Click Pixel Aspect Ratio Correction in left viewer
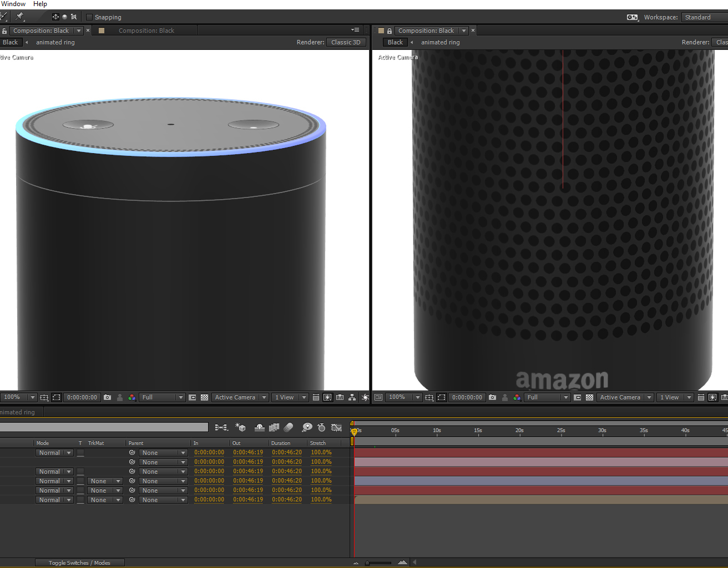The height and width of the screenshot is (568, 728). click(x=316, y=397)
